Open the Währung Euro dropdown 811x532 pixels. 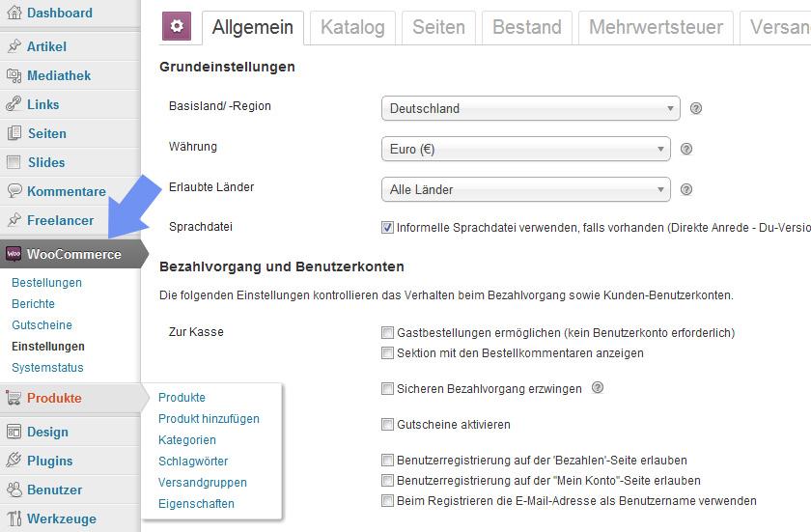pyautogui.click(x=525, y=149)
